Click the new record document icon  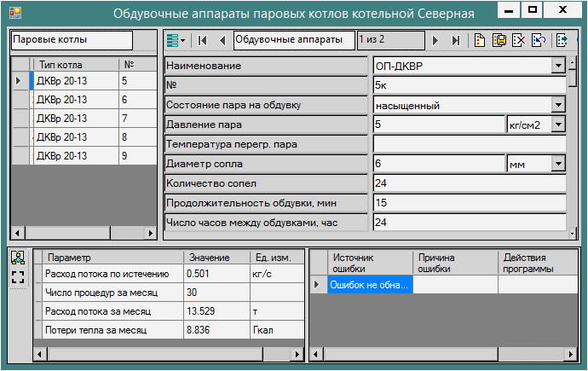(481, 40)
